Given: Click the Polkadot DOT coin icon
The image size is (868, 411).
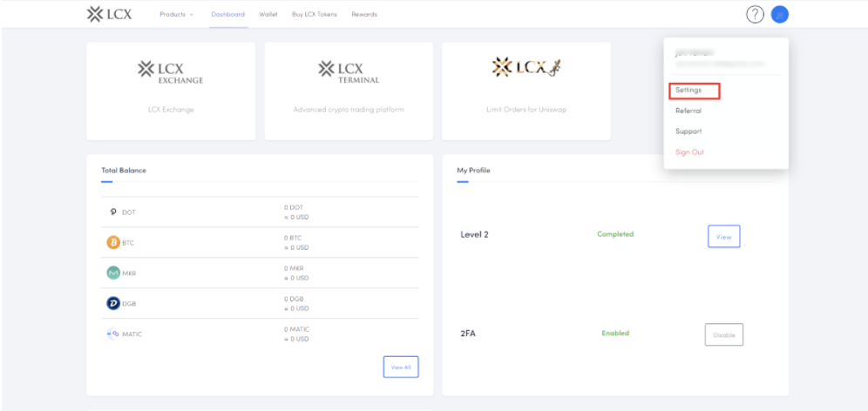Looking at the screenshot, I should pos(113,212).
